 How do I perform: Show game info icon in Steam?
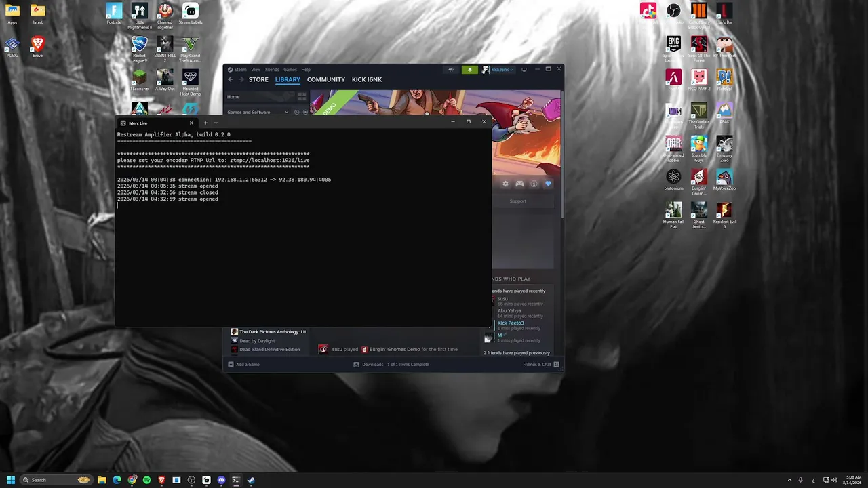(534, 184)
